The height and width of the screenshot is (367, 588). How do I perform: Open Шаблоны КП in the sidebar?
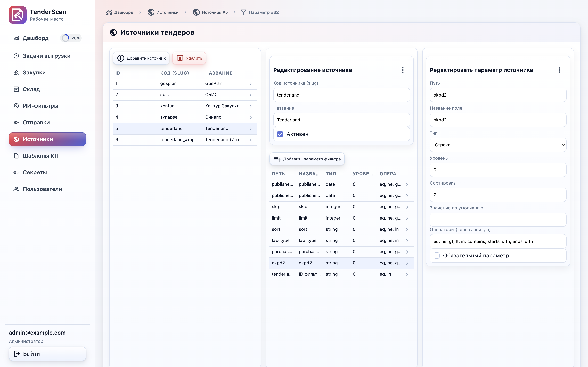click(x=40, y=156)
